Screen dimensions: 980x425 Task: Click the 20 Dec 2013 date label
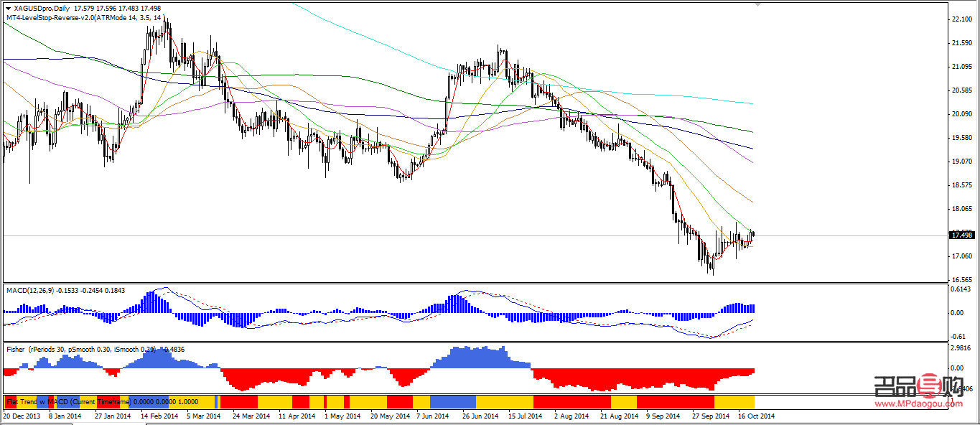tap(22, 416)
